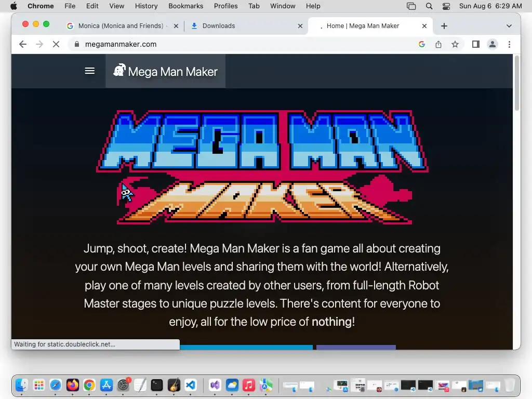Open Chrome's three-dot menu
Viewport: 532px width, 399px height.
tap(509, 44)
